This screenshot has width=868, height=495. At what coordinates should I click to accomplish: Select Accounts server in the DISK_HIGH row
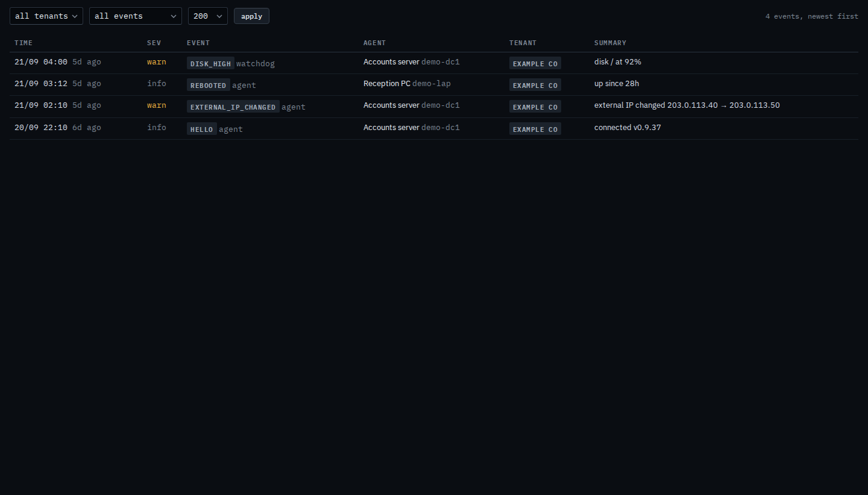[391, 62]
